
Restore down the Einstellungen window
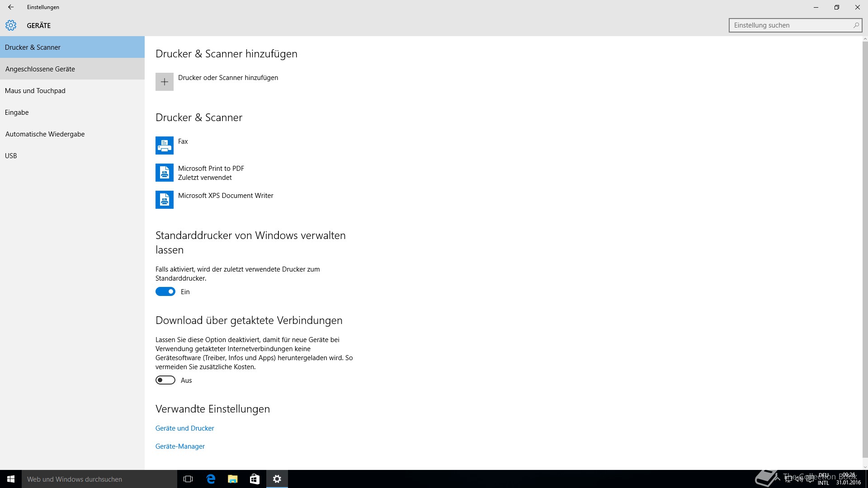click(x=837, y=7)
